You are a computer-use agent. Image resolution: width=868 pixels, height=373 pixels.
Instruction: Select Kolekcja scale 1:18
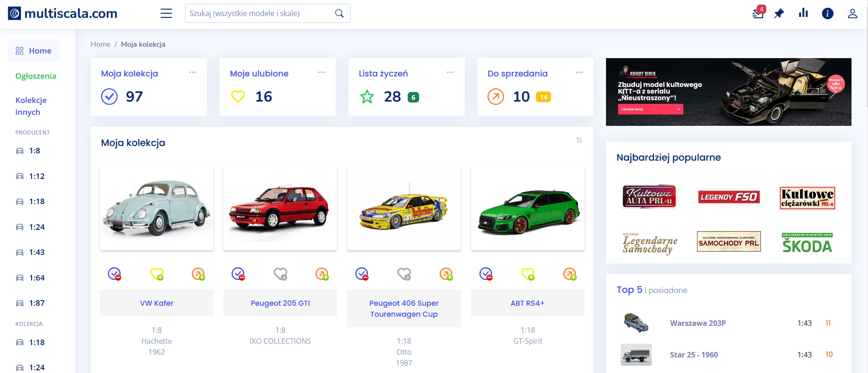click(30, 342)
